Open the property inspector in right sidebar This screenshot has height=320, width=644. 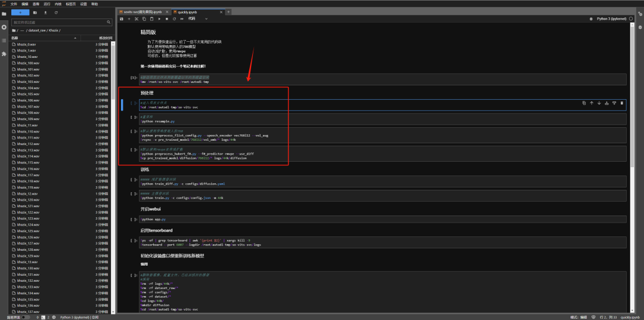[x=640, y=14]
